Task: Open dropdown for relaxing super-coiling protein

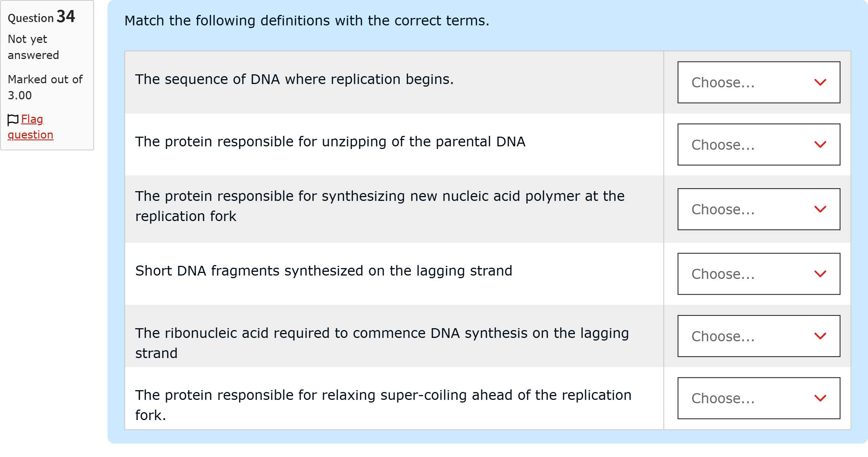Action: (759, 398)
